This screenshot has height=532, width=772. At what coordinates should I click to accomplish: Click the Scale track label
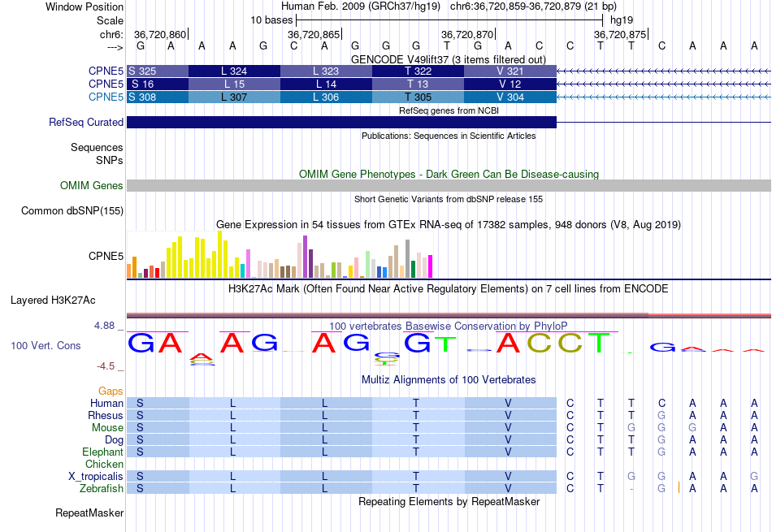[x=110, y=20]
